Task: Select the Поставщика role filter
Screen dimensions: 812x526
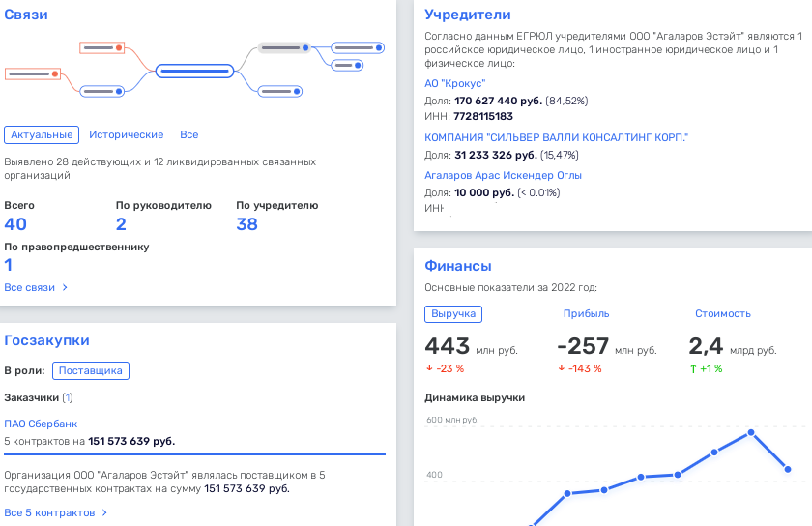Action: pyautogui.click(x=91, y=370)
